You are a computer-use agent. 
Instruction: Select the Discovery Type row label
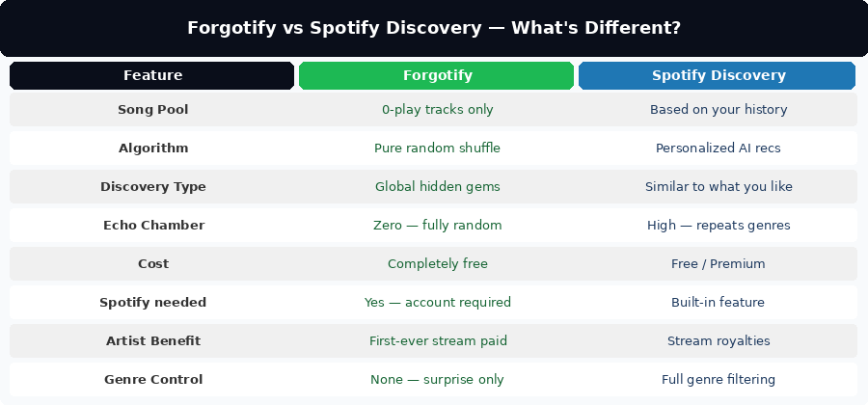coord(152,187)
